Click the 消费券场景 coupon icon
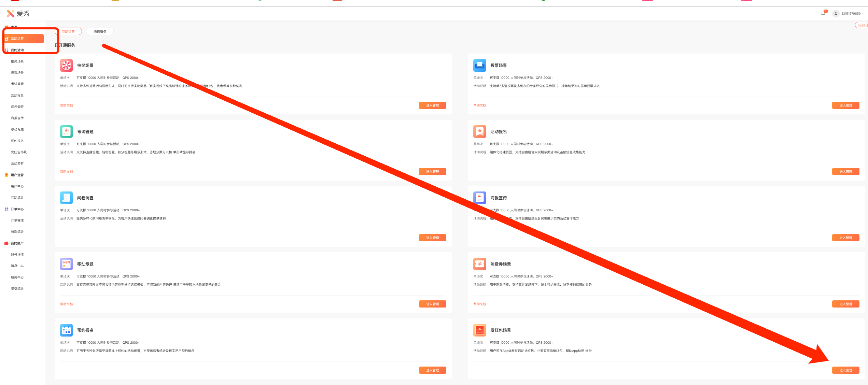The image size is (868, 385). coord(479,264)
